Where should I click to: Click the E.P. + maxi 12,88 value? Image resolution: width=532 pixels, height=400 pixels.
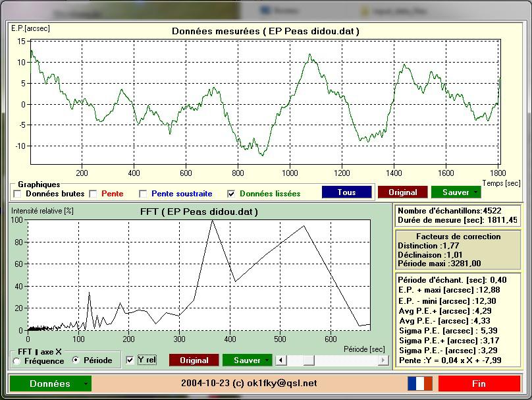coord(449,290)
